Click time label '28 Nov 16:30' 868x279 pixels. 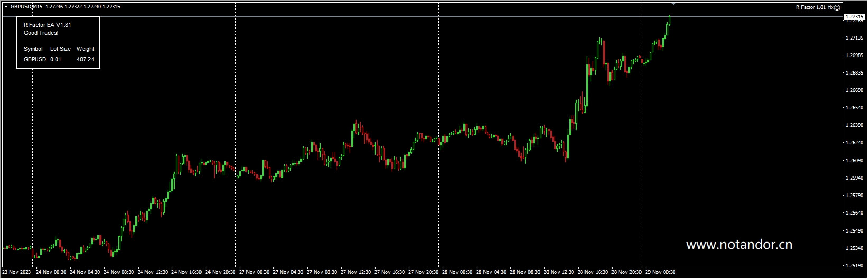(592, 272)
